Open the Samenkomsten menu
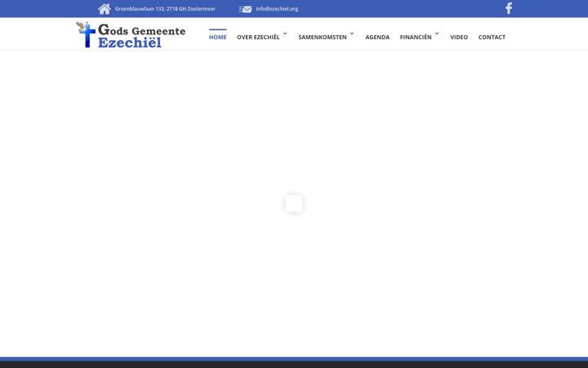This screenshot has width=588, height=368. (323, 37)
